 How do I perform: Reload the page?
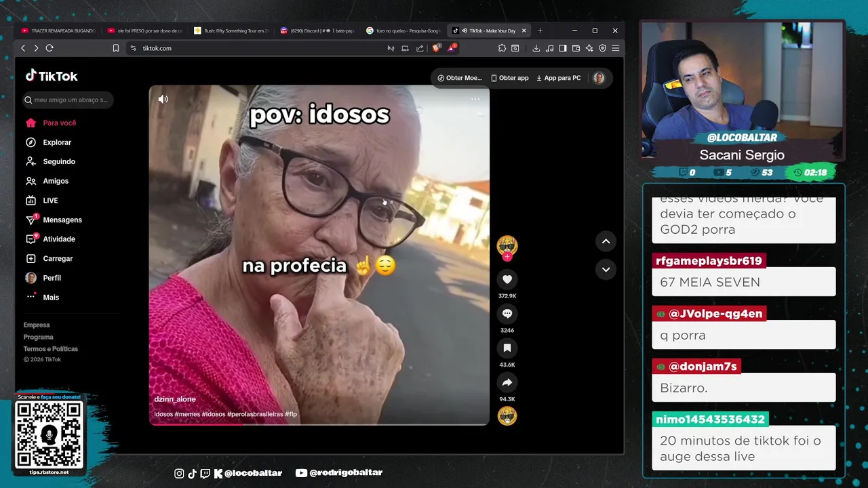point(50,48)
